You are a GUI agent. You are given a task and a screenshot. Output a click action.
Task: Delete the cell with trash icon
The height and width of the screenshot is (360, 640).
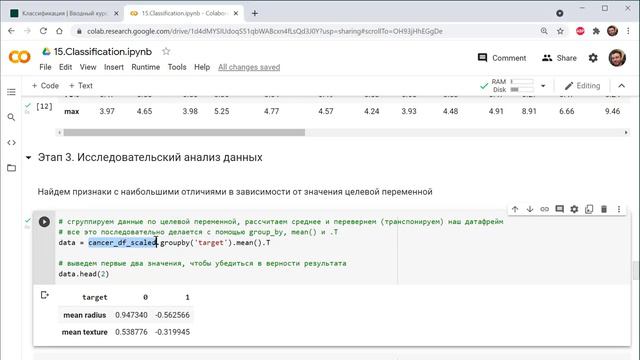point(604,209)
